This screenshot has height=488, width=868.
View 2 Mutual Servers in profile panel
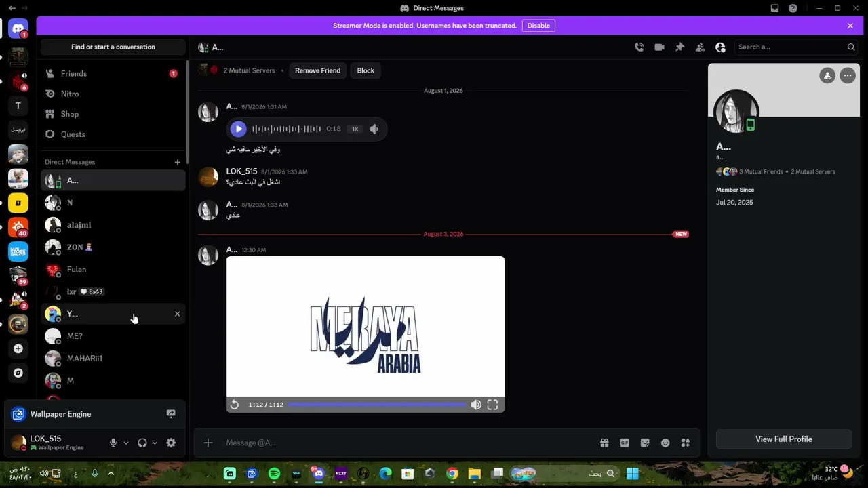click(812, 172)
